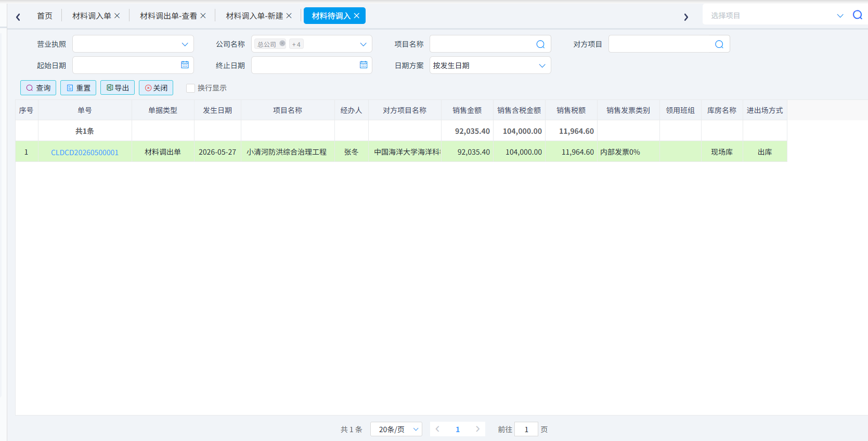
Task: Select the 小清河防洪综合治理工程 cell
Action: coord(287,152)
